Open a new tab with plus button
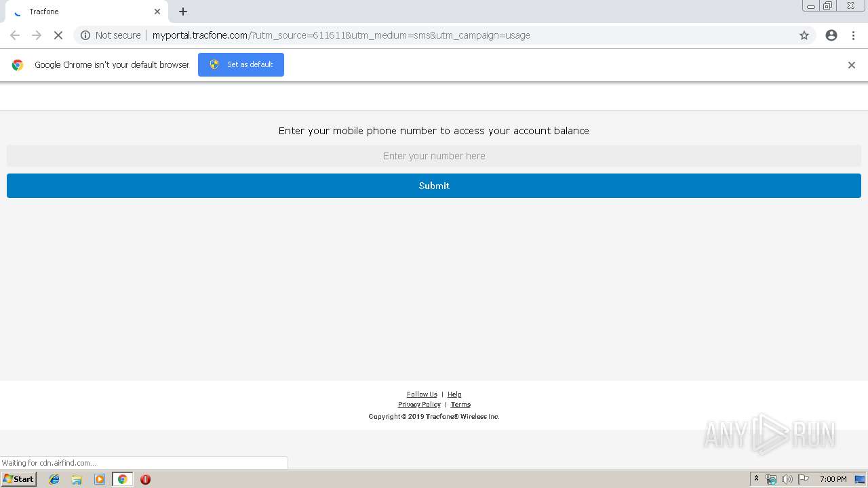 pos(183,12)
